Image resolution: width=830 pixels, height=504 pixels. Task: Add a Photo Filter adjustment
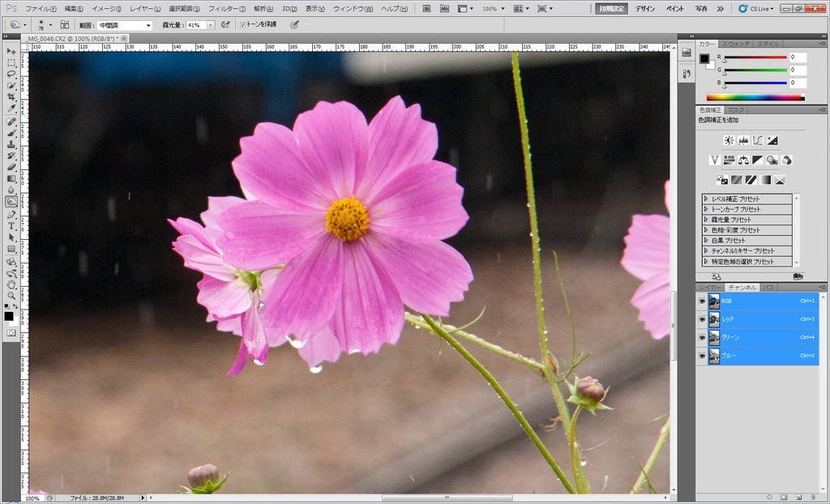772,160
